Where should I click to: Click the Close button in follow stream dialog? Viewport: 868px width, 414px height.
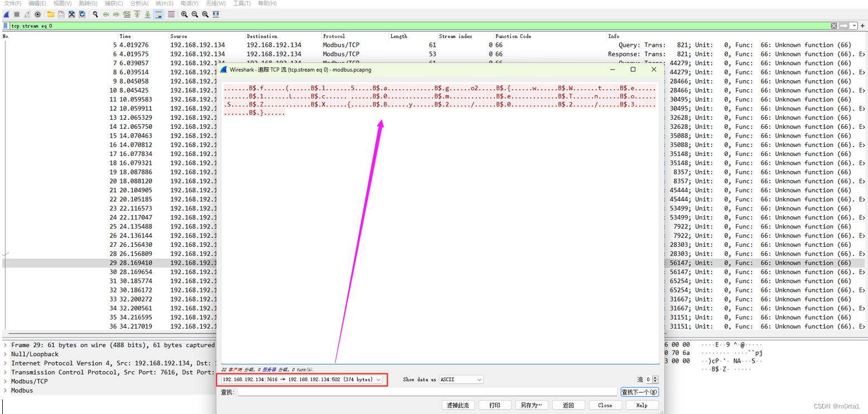(x=605, y=405)
